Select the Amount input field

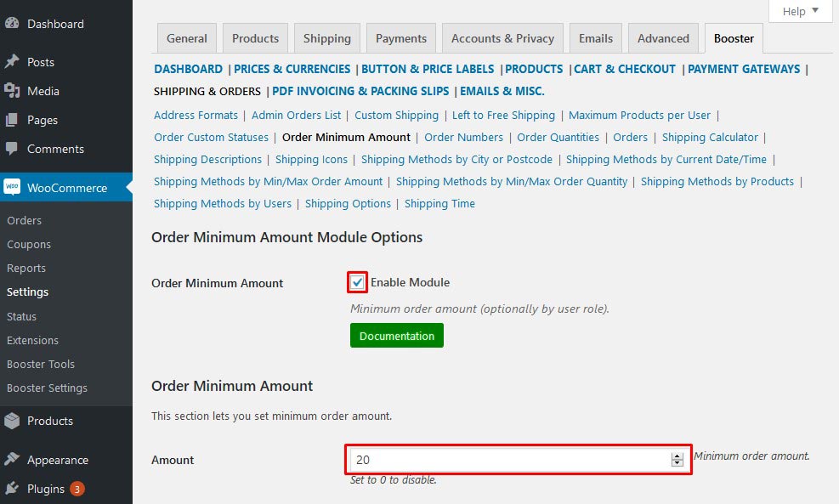point(510,459)
